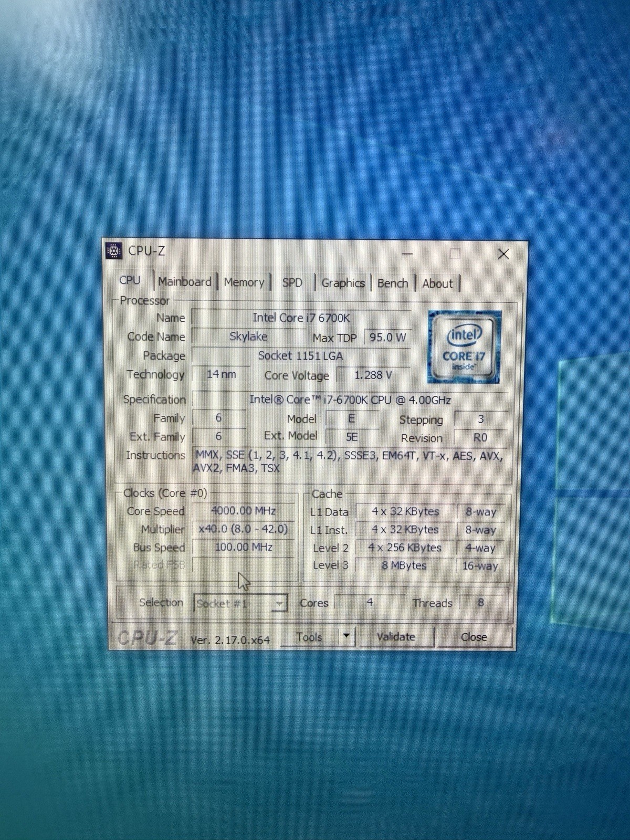Minimize the CPU-Z window

pos(407,254)
